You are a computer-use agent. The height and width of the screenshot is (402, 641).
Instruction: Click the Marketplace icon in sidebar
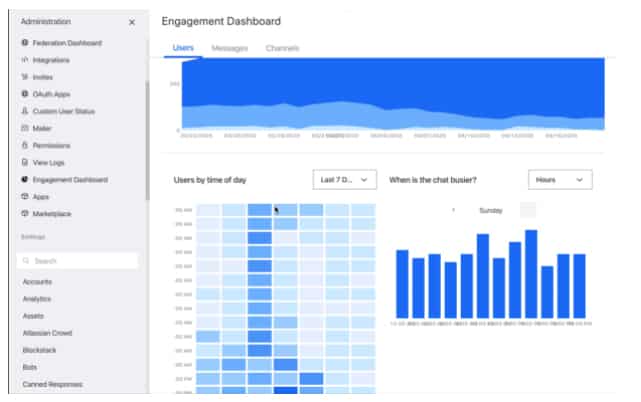(25, 213)
